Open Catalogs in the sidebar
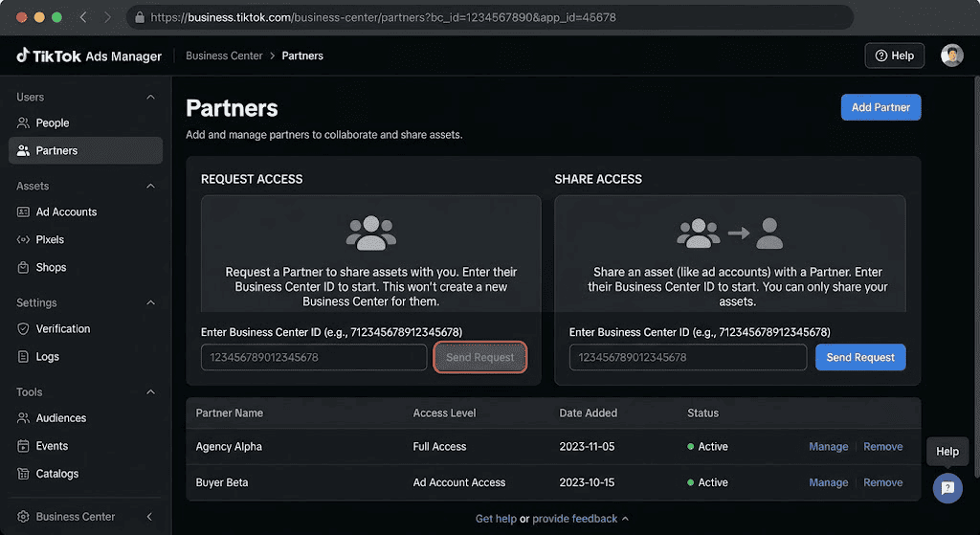 tap(85, 473)
